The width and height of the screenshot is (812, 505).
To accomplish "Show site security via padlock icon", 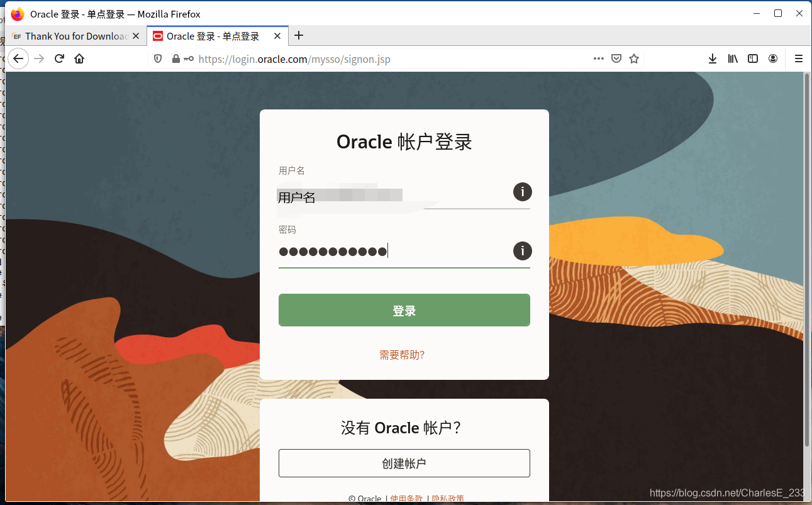I will [x=175, y=58].
